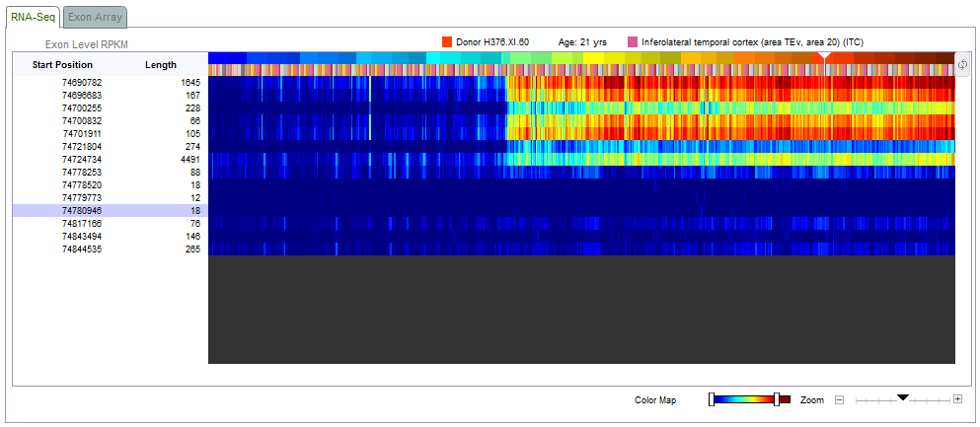The width and height of the screenshot is (980, 427).
Task: Click the orange donor H376.XI.60 swatch
Action: [x=447, y=41]
